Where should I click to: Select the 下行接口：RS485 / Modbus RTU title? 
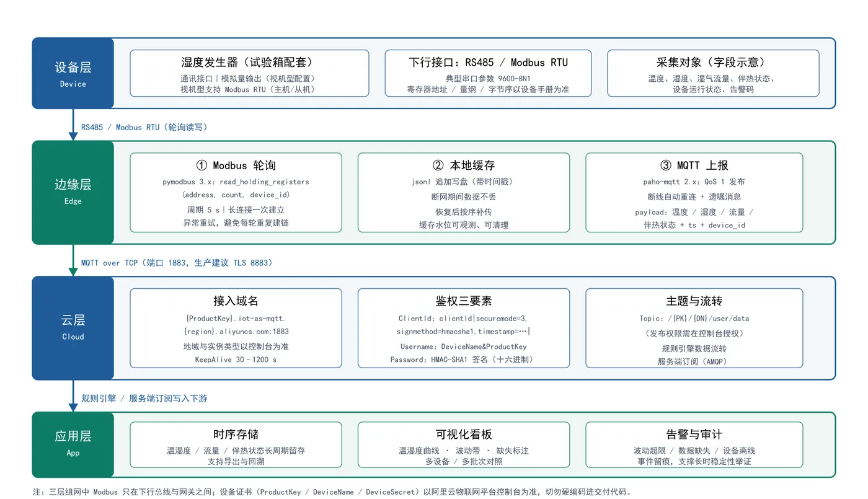(x=489, y=63)
